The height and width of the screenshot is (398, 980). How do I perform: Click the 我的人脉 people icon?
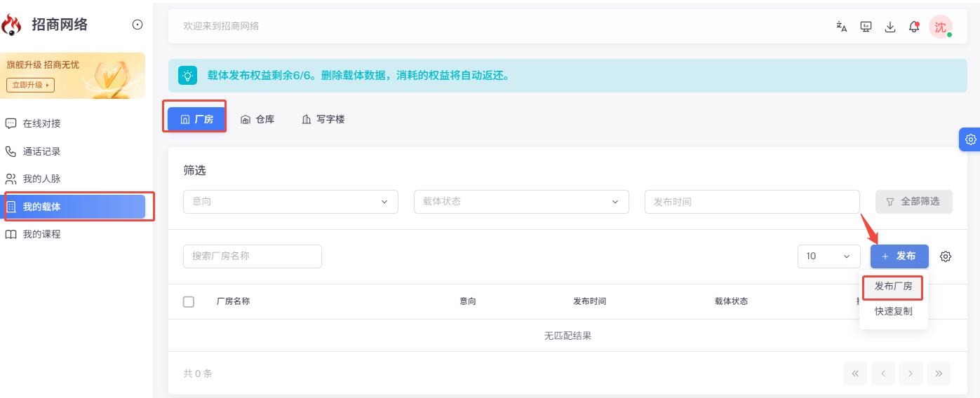(11, 179)
